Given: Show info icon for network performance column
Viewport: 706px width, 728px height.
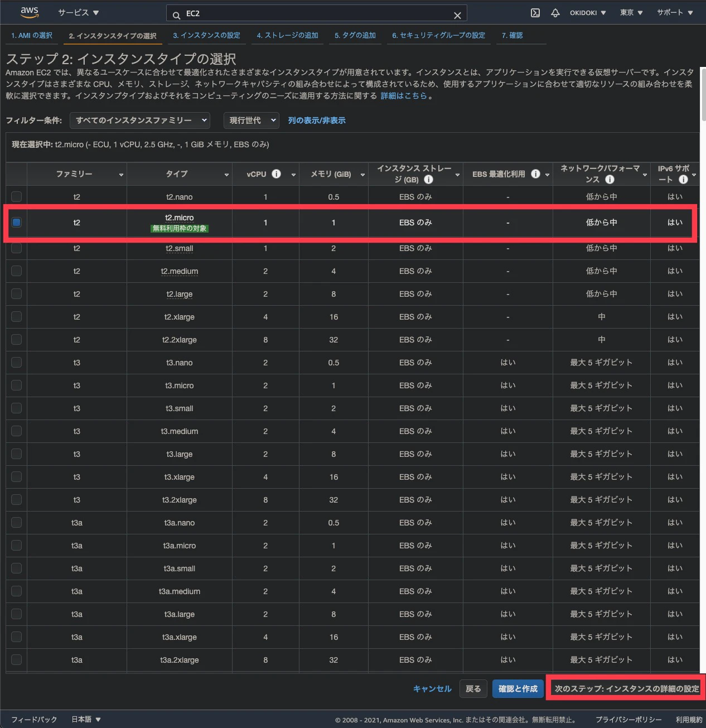Looking at the screenshot, I should (610, 180).
